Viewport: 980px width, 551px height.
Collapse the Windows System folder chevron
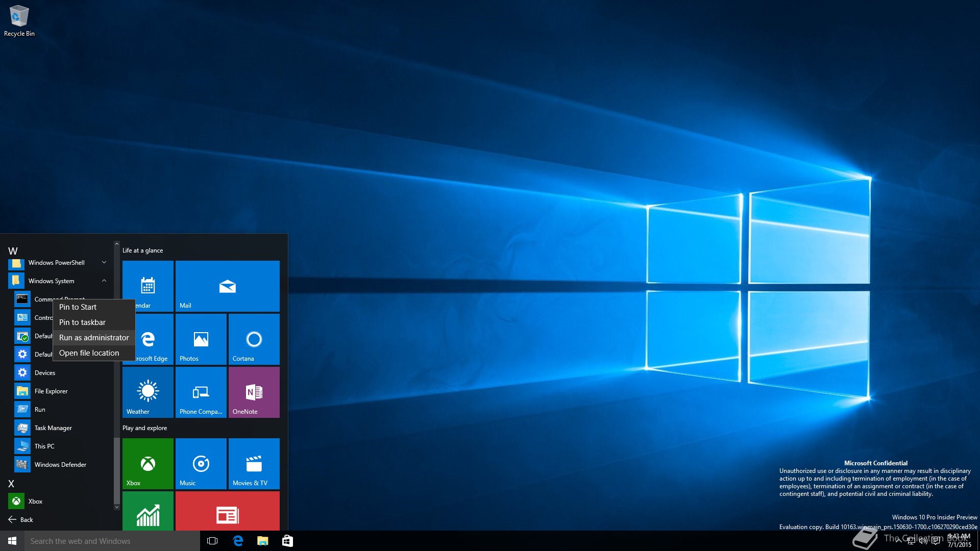coord(104,281)
